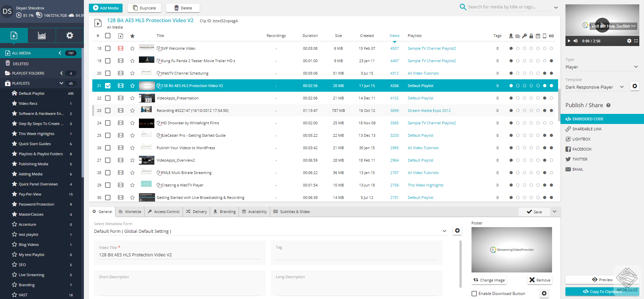644x299 pixels.
Task: Check the Enable Download Button checkbox
Action: click(x=474, y=294)
